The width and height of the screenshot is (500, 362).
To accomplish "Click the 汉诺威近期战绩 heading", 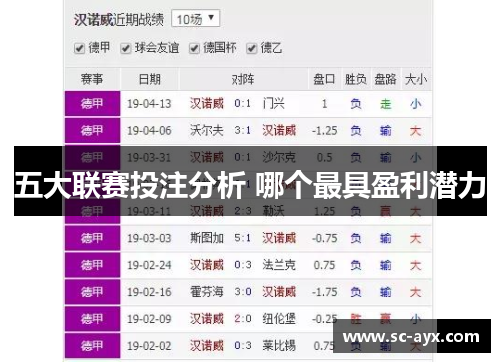I will pyautogui.click(x=119, y=20).
